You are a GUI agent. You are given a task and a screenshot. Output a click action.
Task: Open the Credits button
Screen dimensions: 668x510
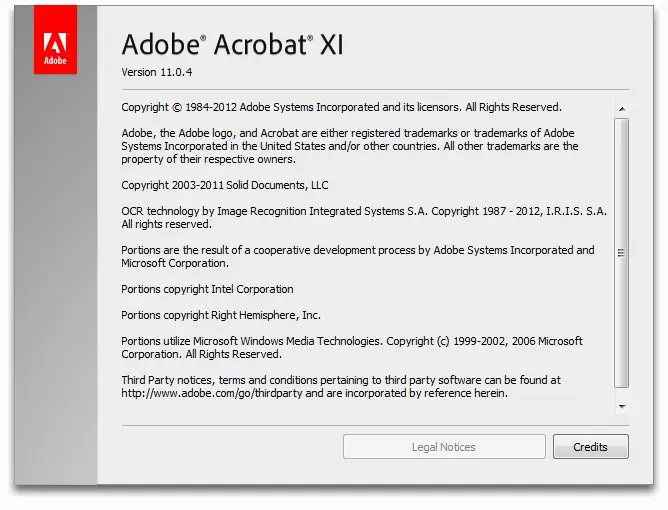[x=590, y=447]
